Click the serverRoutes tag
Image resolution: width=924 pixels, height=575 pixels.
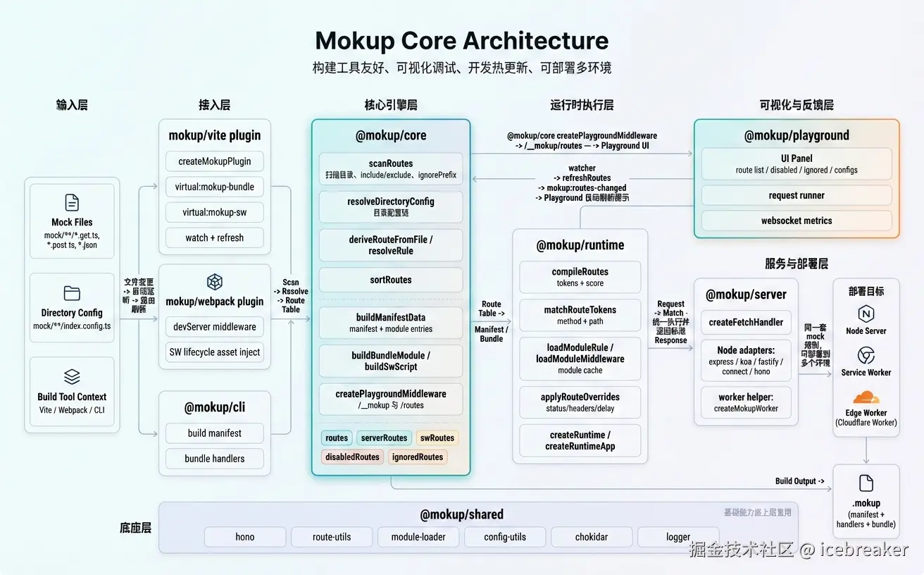tap(384, 438)
